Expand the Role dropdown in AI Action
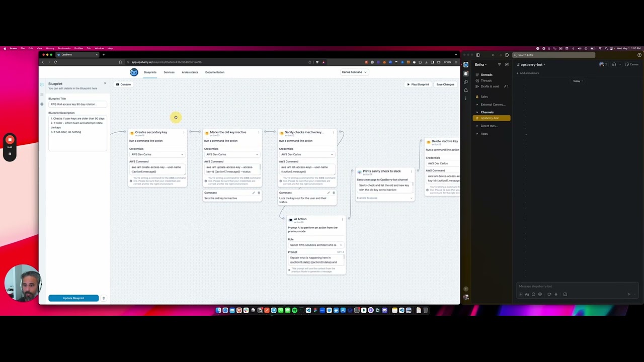This screenshot has height=362, width=644. (316, 245)
